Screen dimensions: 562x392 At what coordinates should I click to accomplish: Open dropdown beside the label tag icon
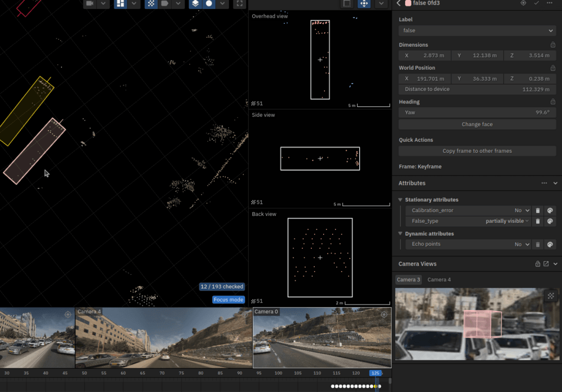click(177, 4)
